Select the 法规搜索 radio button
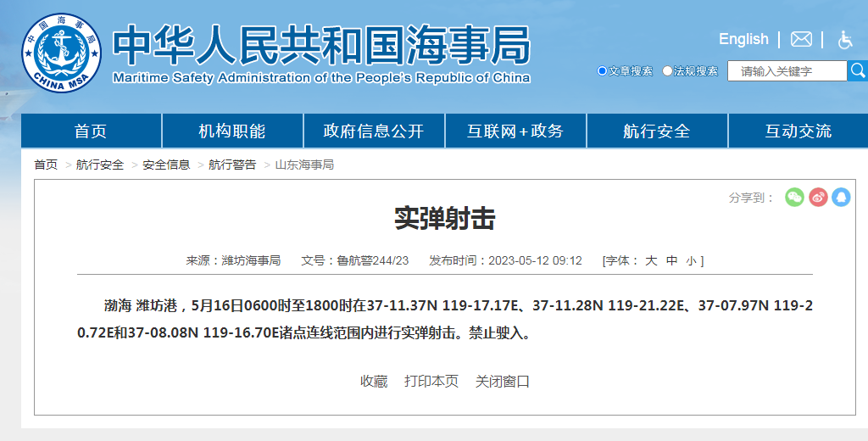This screenshot has width=868, height=441. click(x=667, y=71)
